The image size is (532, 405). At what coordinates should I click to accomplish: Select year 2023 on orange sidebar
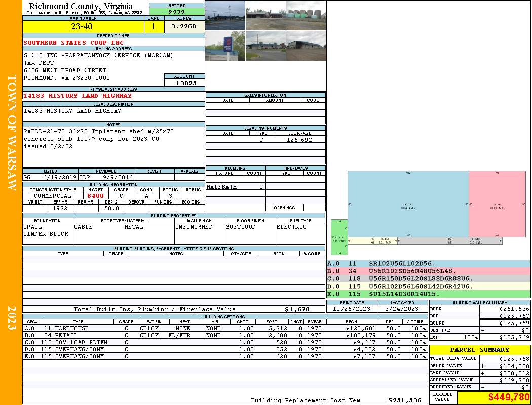point(12,317)
